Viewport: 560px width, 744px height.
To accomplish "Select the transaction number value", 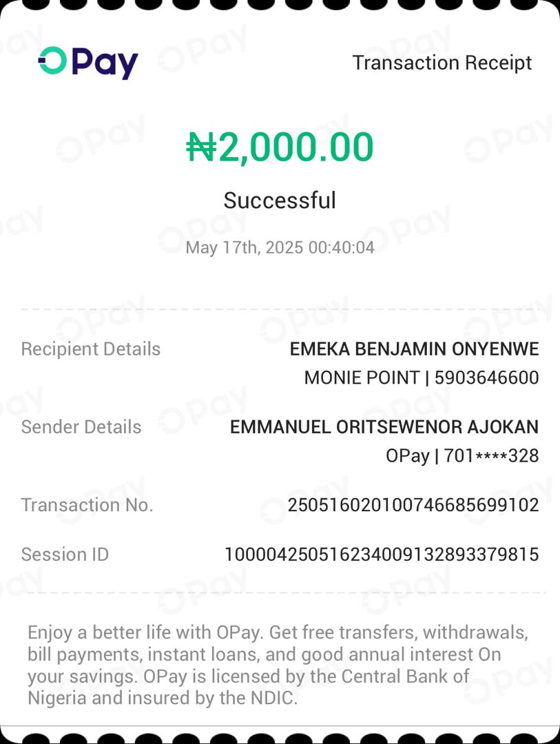I will [413, 505].
